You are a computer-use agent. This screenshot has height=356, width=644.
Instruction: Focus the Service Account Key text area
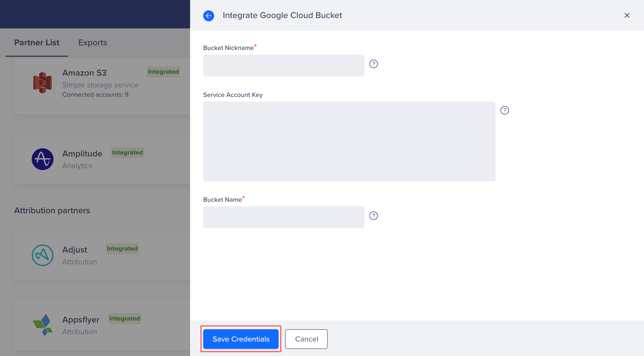click(x=349, y=141)
